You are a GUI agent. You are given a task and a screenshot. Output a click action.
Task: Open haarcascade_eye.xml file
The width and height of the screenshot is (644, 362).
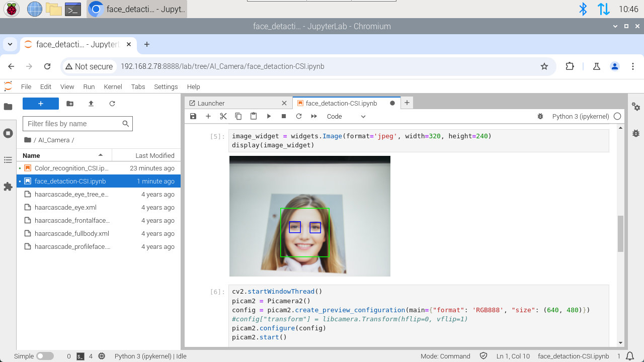(x=99, y=208)
